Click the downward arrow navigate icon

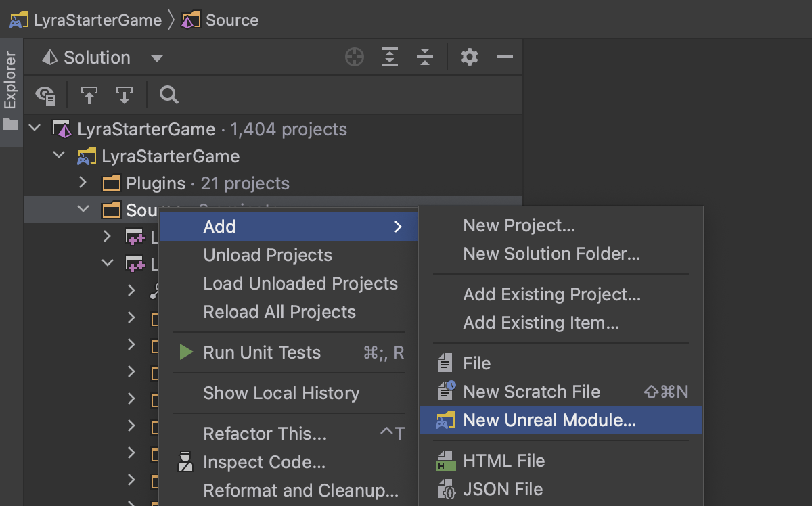125,95
